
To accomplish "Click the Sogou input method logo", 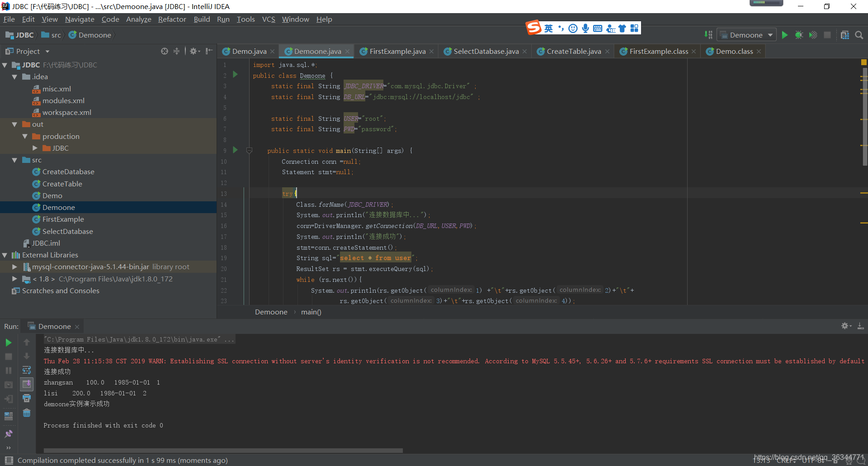I will pos(533,28).
